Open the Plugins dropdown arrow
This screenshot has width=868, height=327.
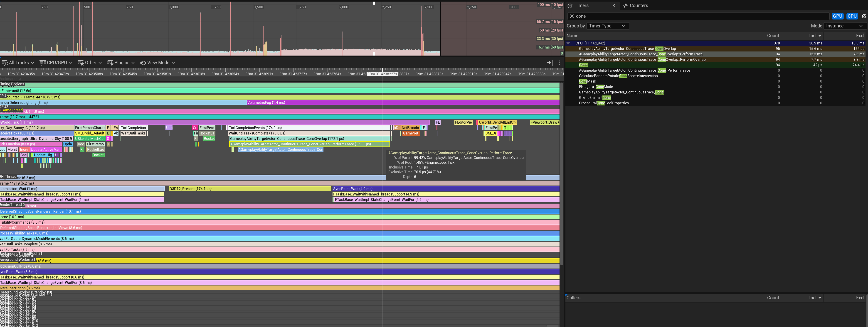coord(133,63)
